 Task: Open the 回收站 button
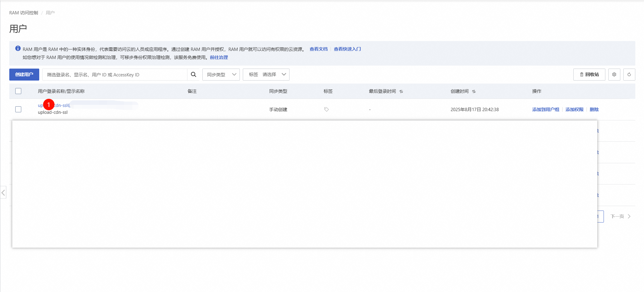point(589,75)
